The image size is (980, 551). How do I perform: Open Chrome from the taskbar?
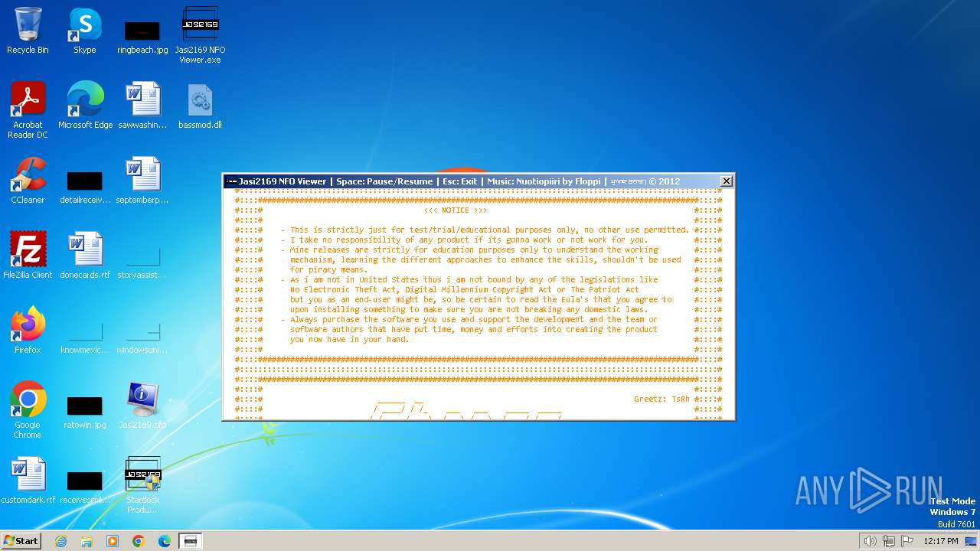tap(139, 541)
